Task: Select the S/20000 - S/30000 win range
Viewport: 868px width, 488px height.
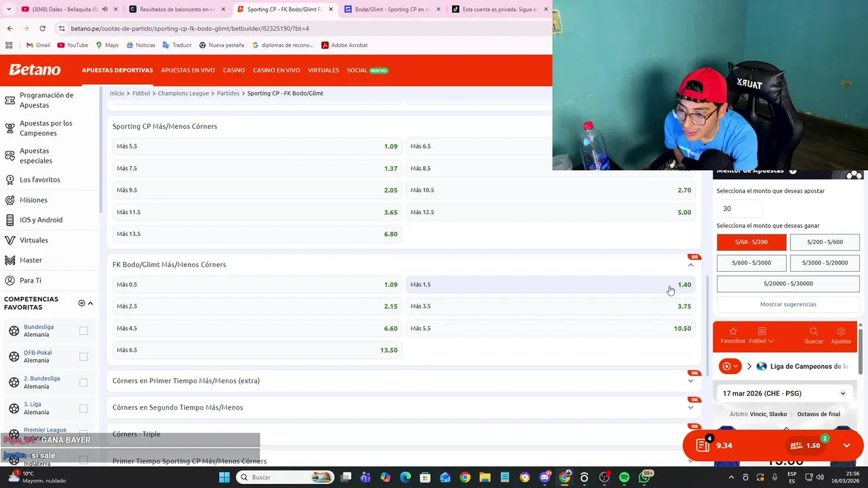Action: pyautogui.click(x=788, y=283)
